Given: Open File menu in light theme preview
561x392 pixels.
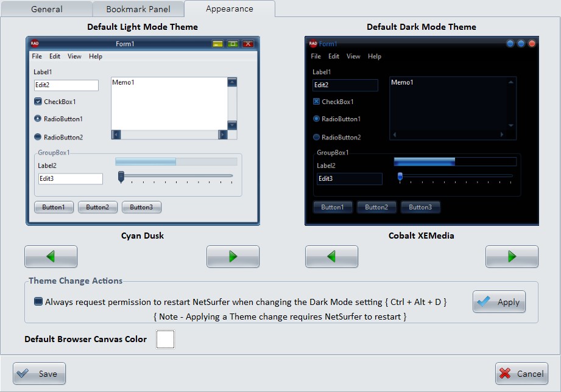Looking at the screenshot, I should pos(37,57).
